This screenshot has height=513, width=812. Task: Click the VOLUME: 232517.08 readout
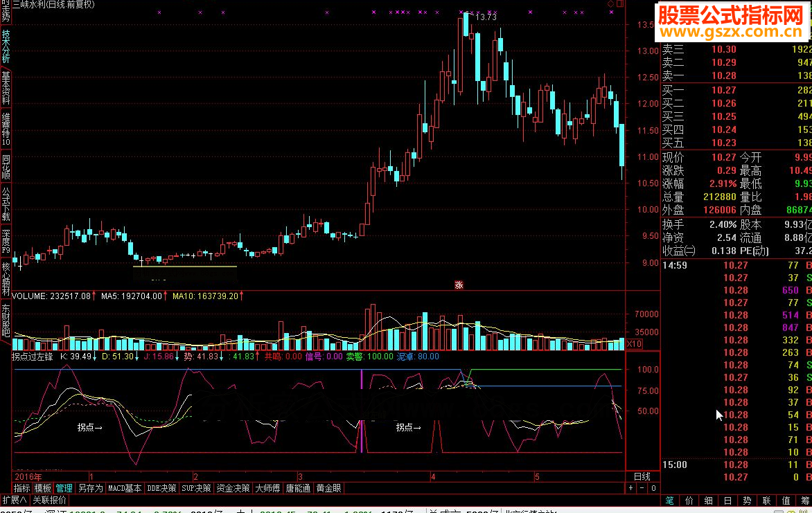point(51,296)
